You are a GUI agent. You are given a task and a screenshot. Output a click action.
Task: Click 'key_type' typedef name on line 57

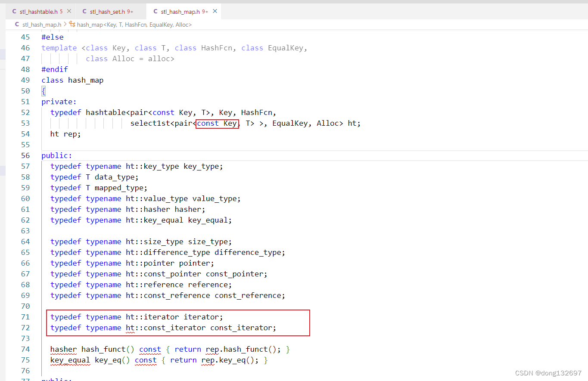201,166
